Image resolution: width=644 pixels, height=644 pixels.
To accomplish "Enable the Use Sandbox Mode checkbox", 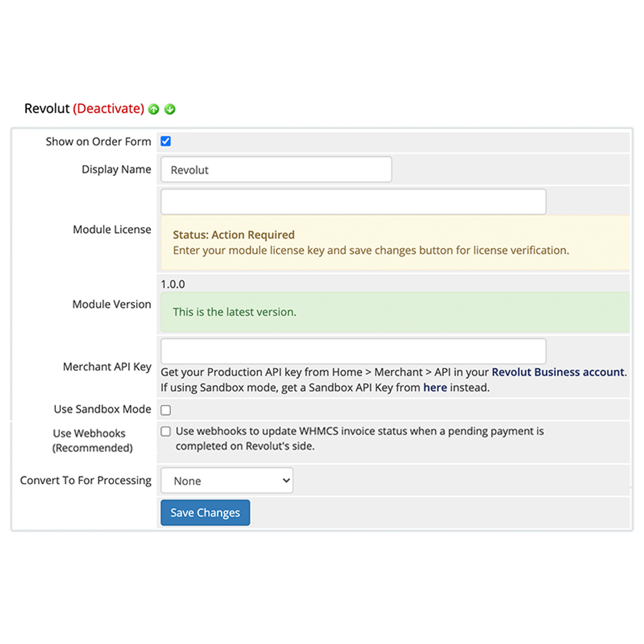I will [166, 410].
